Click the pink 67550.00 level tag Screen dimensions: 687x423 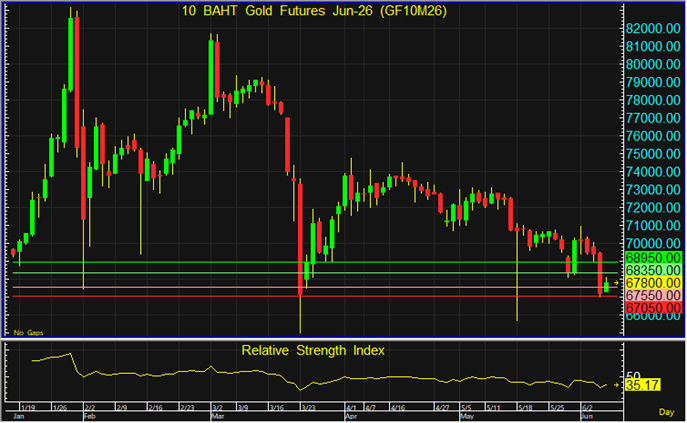[653, 295]
